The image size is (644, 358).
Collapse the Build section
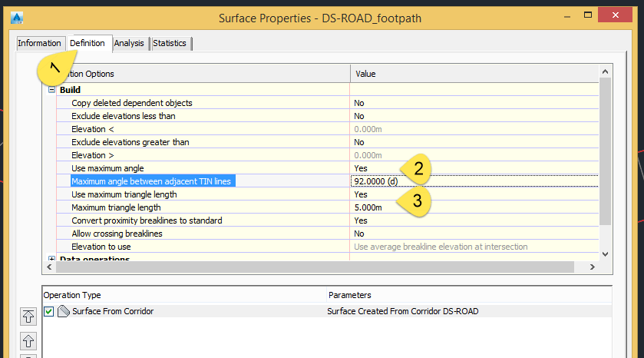(x=51, y=90)
